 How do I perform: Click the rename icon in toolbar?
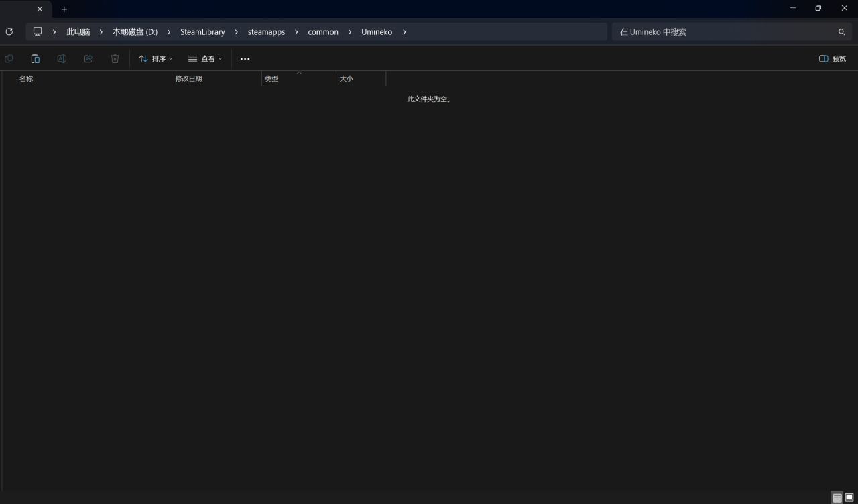tap(62, 59)
